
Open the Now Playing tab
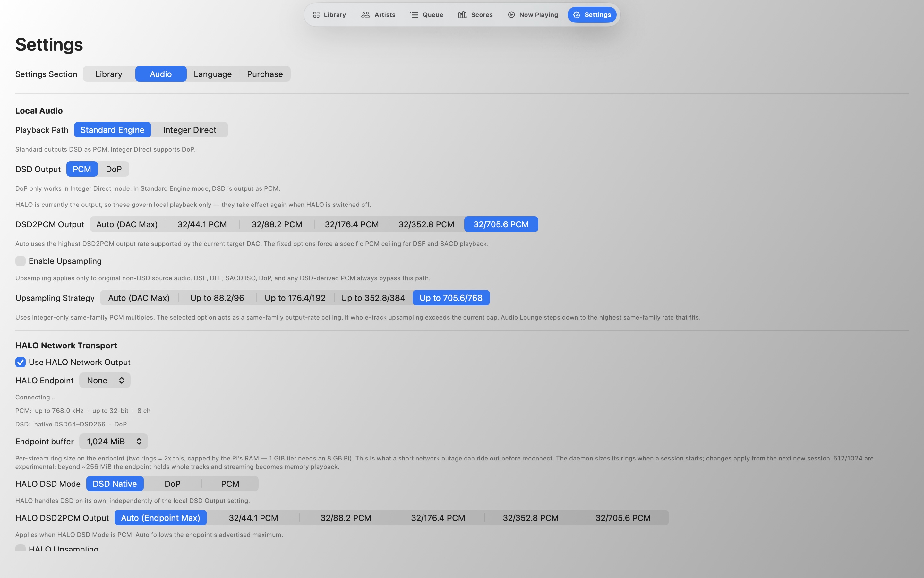pyautogui.click(x=533, y=15)
